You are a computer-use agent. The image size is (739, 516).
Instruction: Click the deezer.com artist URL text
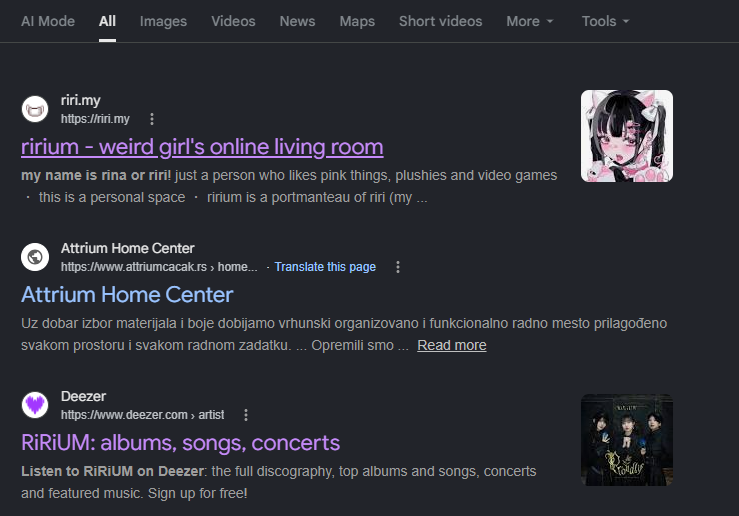point(142,415)
